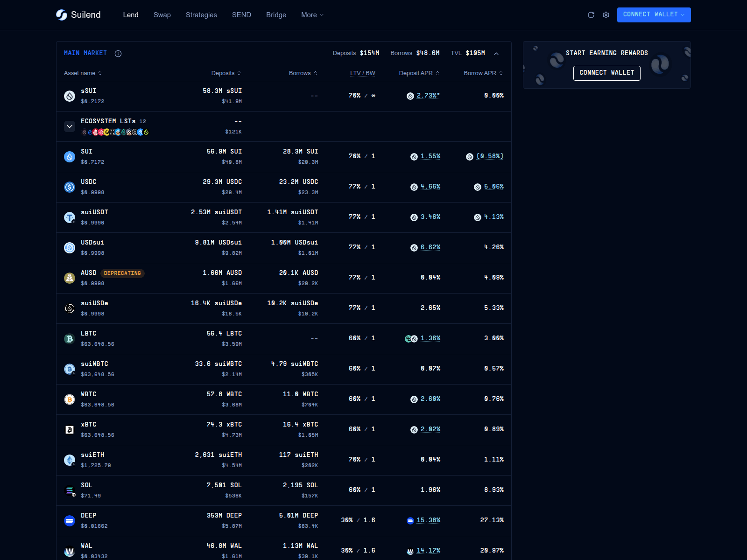Click the Suilend logo icon

point(62,15)
